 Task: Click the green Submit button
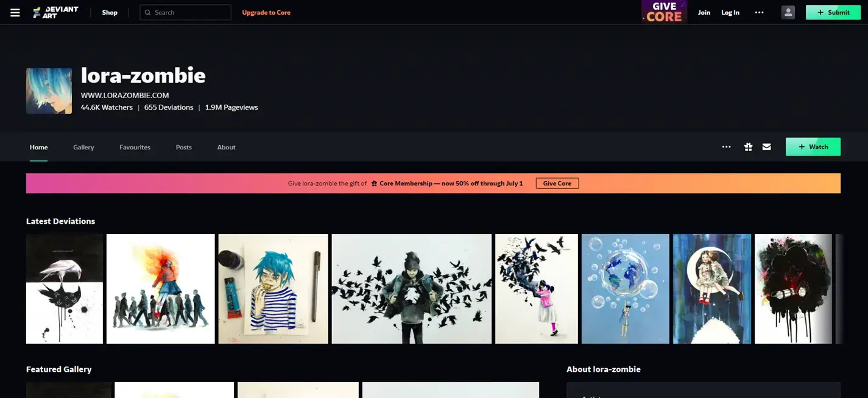click(833, 12)
